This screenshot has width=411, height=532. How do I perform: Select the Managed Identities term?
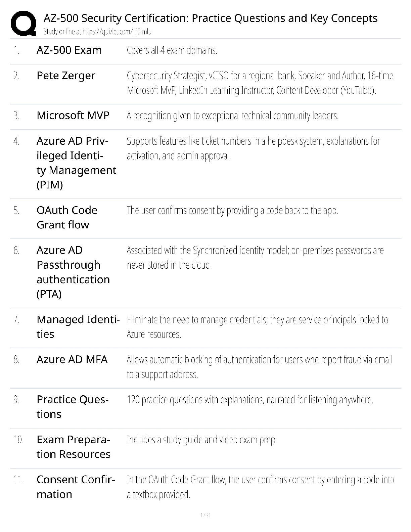pos(78,327)
